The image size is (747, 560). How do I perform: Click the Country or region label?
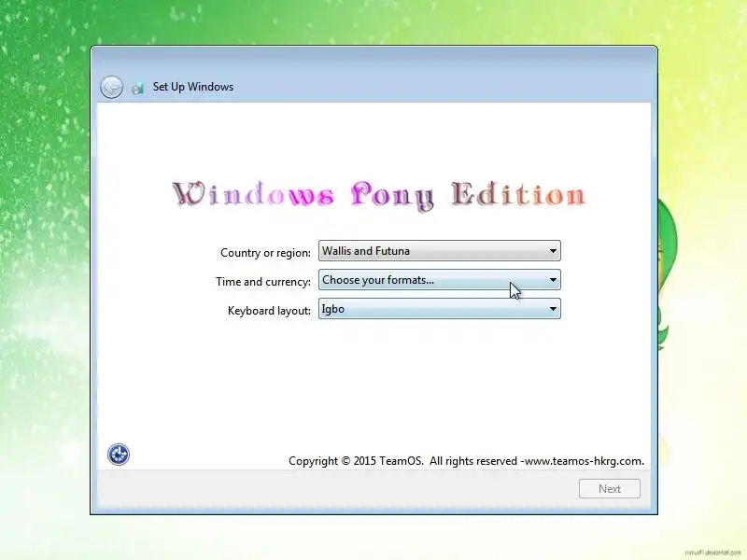coord(265,253)
